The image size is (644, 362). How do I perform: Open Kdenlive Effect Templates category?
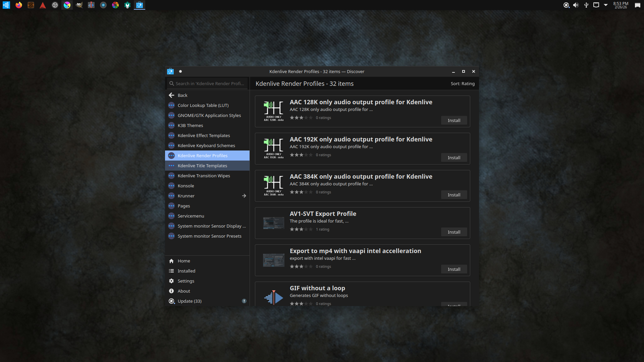pyautogui.click(x=207, y=135)
